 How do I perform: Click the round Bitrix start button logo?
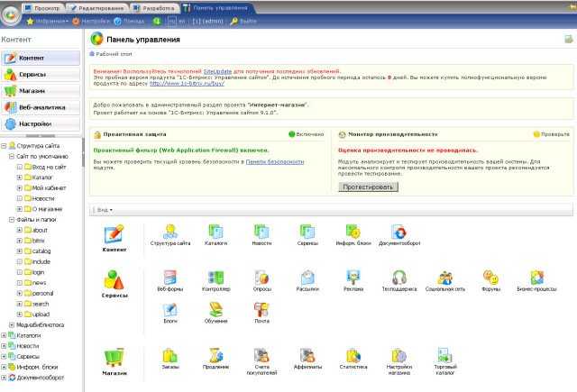[x=12, y=14]
